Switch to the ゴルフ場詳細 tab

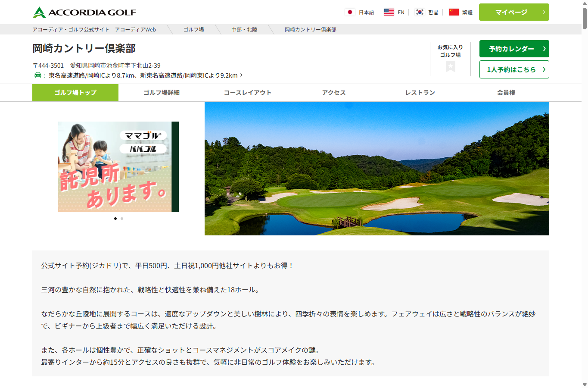(x=162, y=93)
